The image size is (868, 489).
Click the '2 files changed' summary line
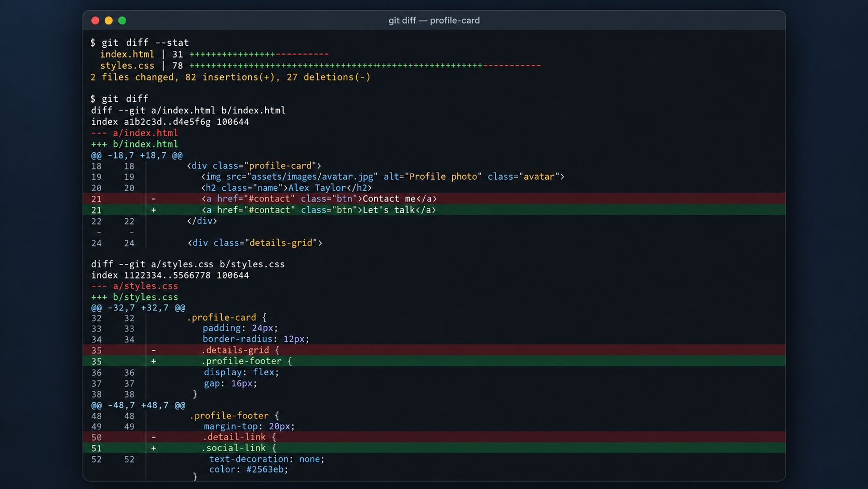pos(230,77)
